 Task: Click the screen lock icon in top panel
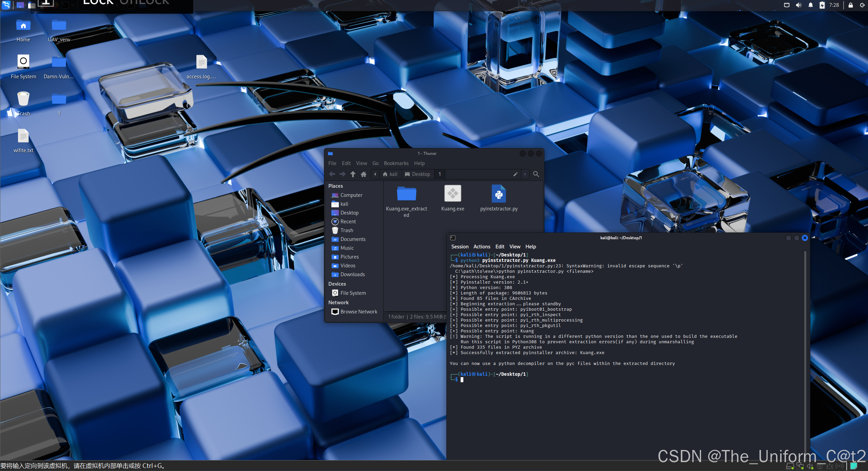[x=850, y=5]
